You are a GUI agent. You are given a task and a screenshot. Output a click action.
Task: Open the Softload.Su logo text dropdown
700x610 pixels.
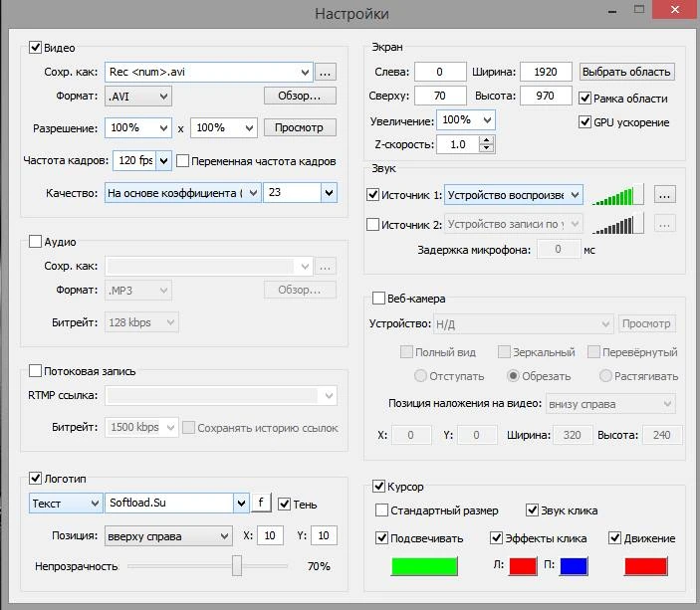[x=241, y=504]
